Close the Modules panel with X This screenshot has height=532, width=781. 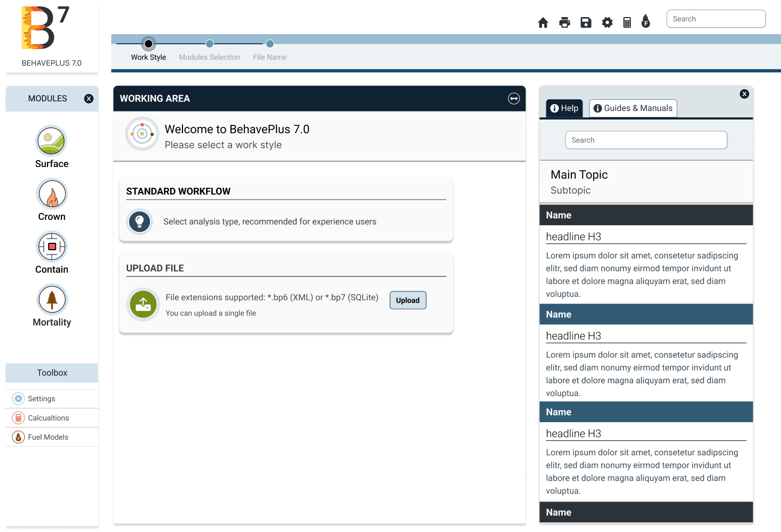click(89, 99)
